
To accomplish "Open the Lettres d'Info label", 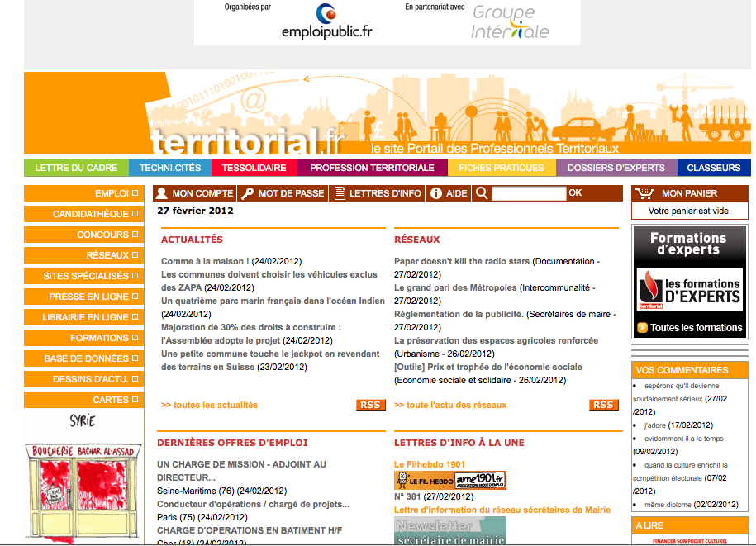I will pyautogui.click(x=385, y=193).
